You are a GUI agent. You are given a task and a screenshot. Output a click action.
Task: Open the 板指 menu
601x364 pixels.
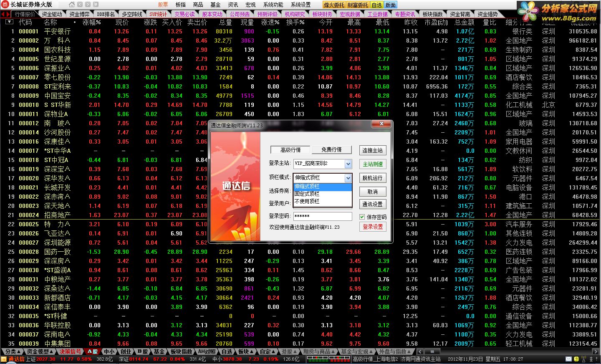tap(180, 5)
